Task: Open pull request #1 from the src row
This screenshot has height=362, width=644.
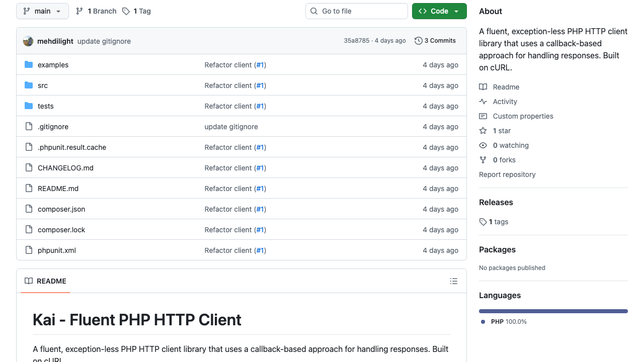Action: 260,85
